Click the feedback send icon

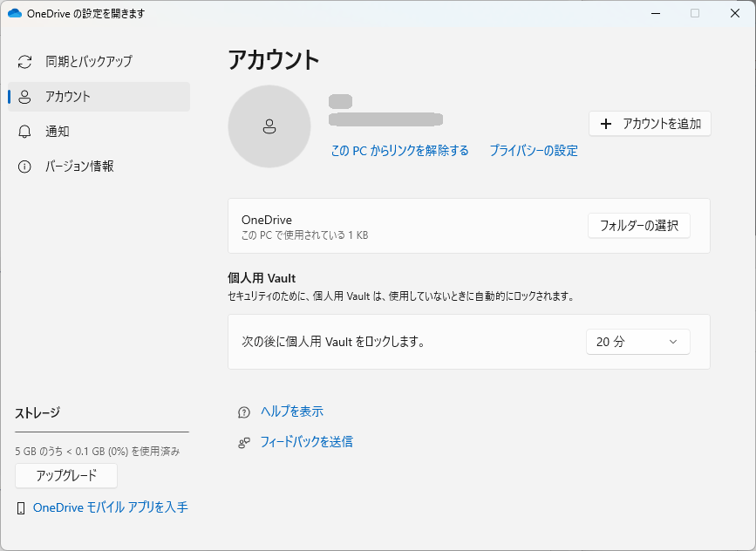244,442
